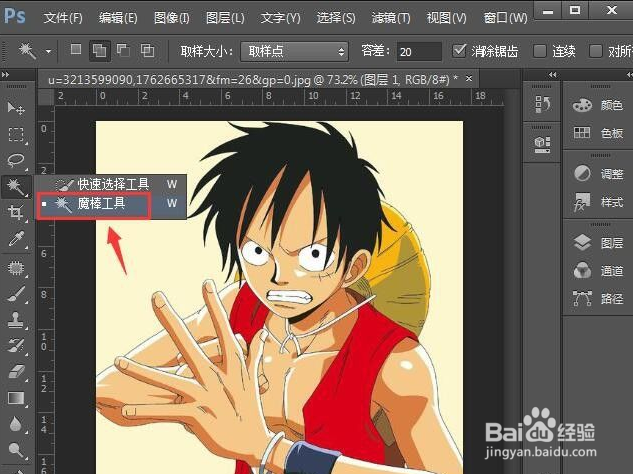Click the Photoshop Ps logo

[15, 16]
